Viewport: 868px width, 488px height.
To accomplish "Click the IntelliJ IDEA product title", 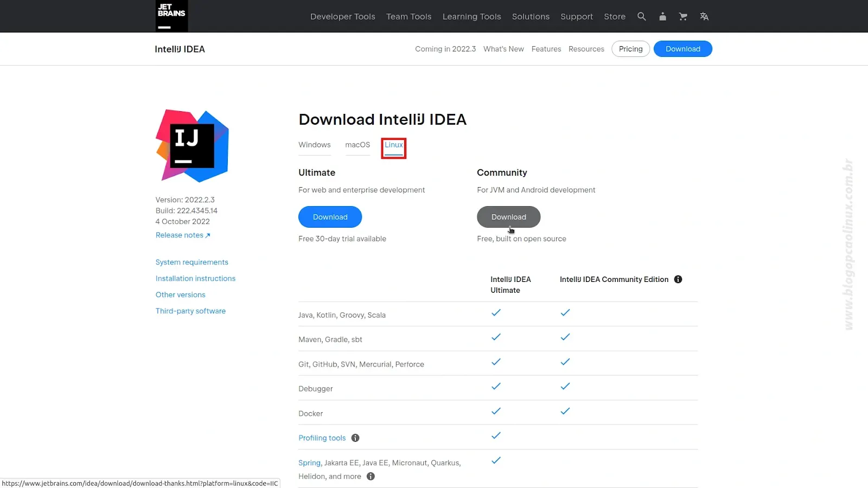I will coord(180,49).
